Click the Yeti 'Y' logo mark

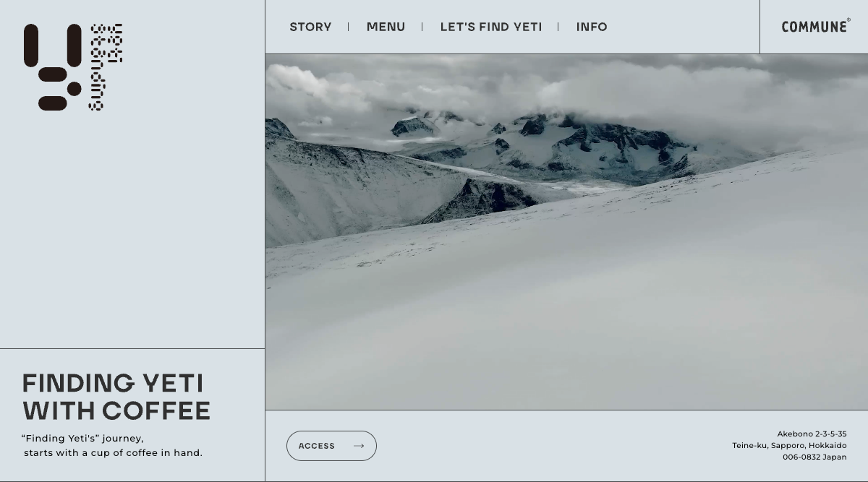tap(53, 67)
